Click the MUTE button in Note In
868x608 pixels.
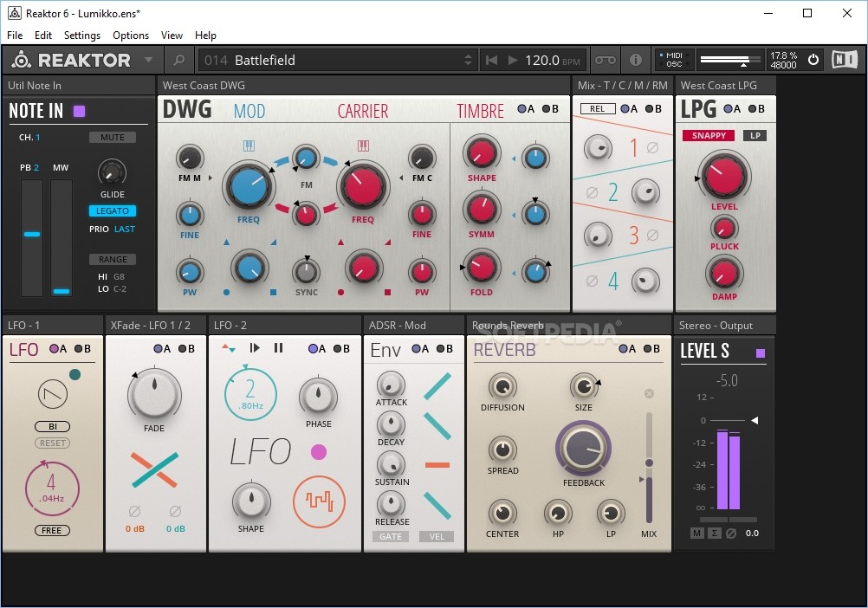(113, 137)
